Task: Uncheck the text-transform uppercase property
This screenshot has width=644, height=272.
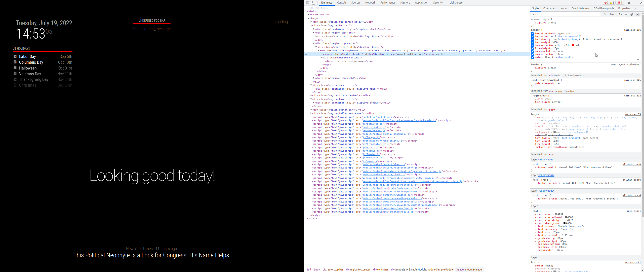Action: (533, 33)
